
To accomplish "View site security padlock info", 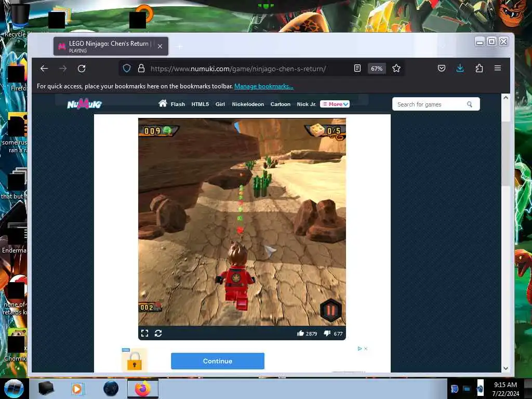I will click(141, 69).
